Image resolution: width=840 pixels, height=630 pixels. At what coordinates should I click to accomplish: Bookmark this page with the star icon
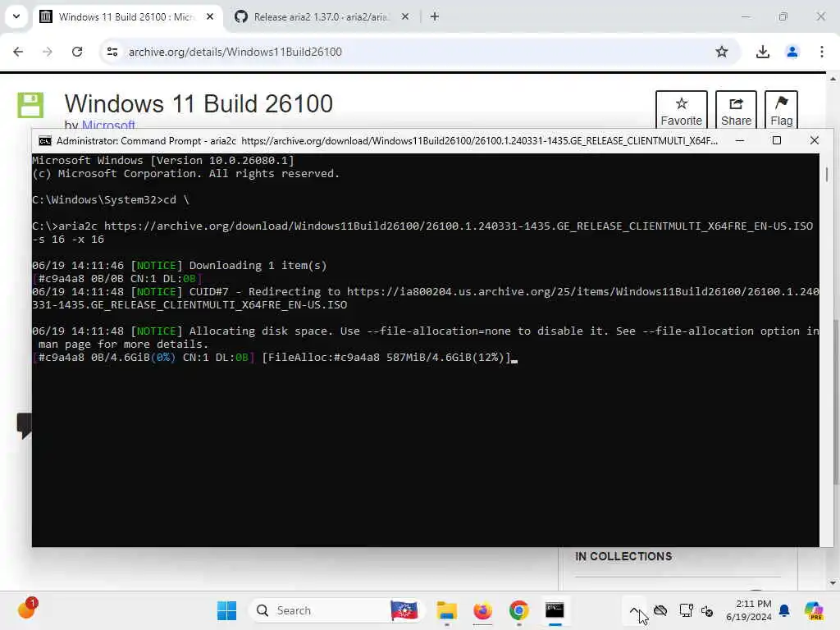pyautogui.click(x=722, y=52)
